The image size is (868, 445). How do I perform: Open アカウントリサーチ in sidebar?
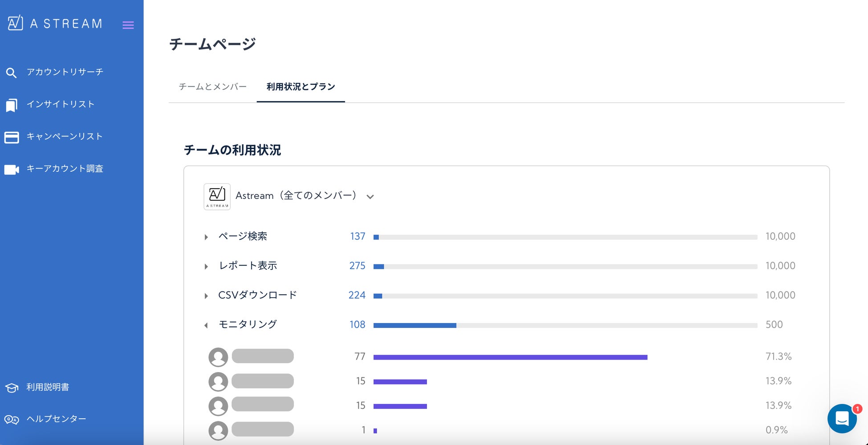[x=65, y=72]
